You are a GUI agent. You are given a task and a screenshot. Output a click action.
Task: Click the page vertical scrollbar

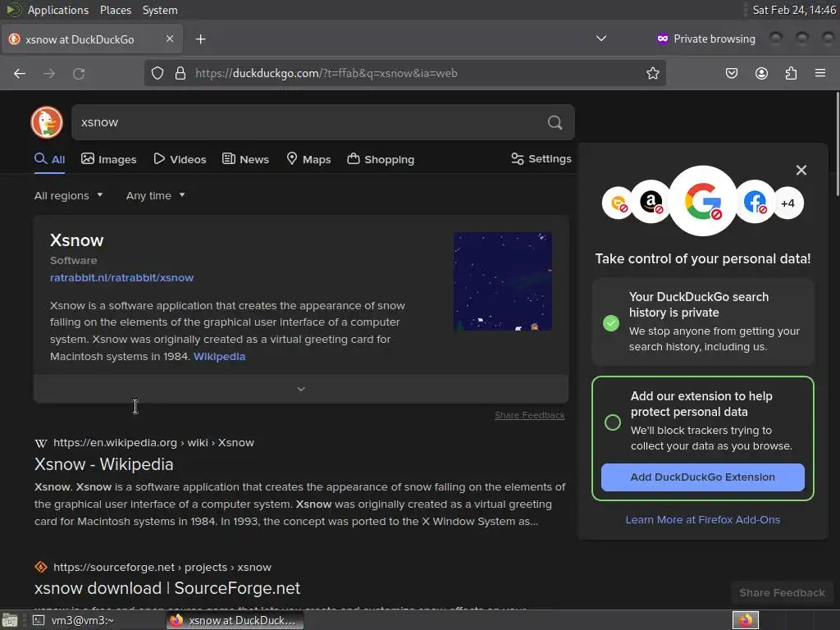tap(837, 144)
